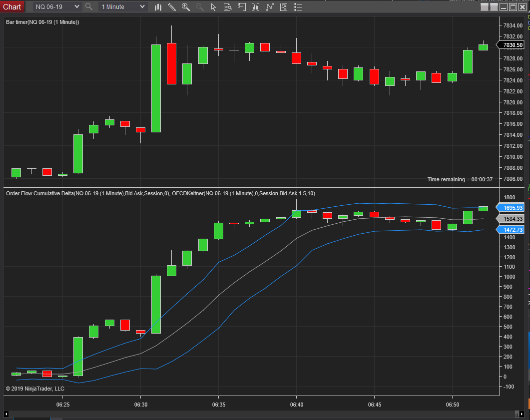Click the first gray window link button
Screen dimensions: 530x420
[485, 7]
